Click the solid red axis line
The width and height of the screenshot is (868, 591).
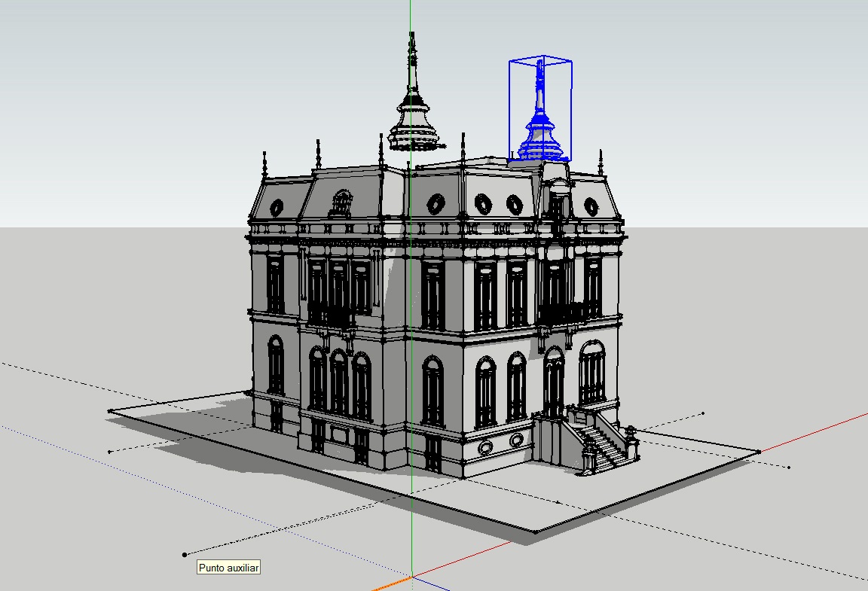point(814,431)
